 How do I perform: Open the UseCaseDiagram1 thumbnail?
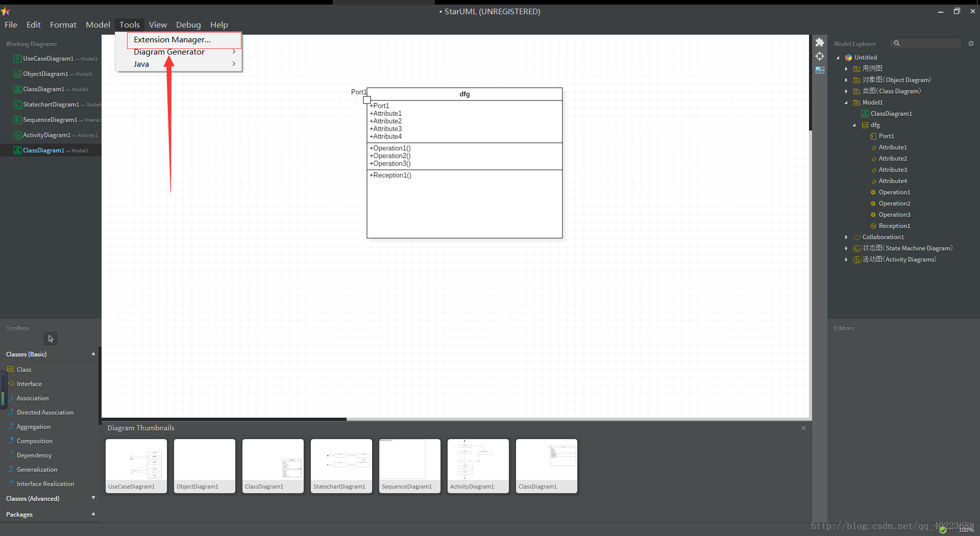pos(136,466)
